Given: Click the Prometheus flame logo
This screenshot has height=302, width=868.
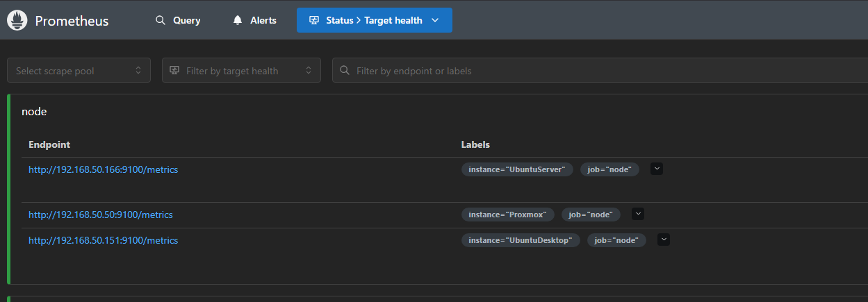Looking at the screenshot, I should click(x=17, y=20).
